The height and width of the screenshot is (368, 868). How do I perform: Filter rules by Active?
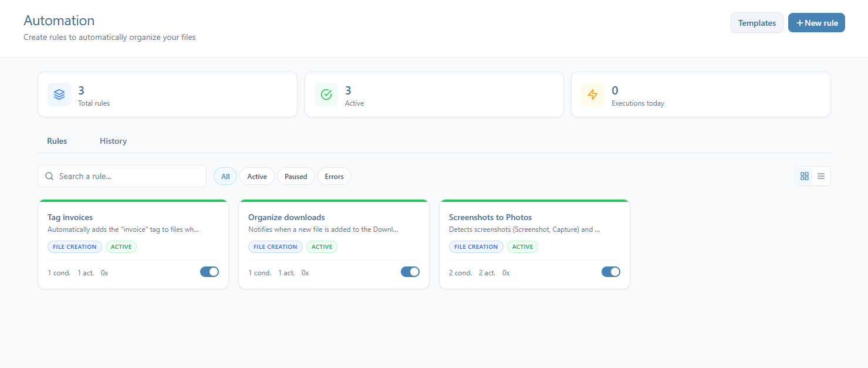coord(256,176)
